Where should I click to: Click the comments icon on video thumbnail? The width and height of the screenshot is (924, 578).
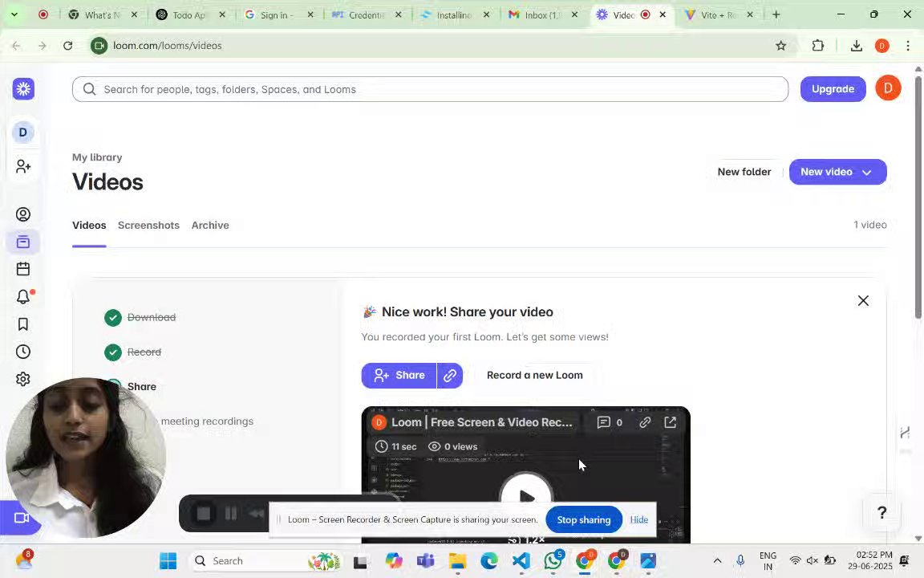[x=603, y=422]
